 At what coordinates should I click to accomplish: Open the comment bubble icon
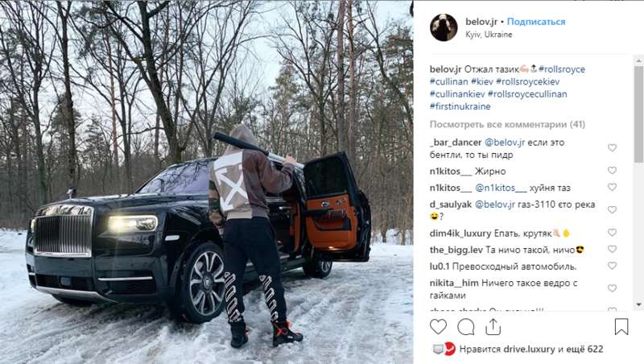tap(466, 327)
